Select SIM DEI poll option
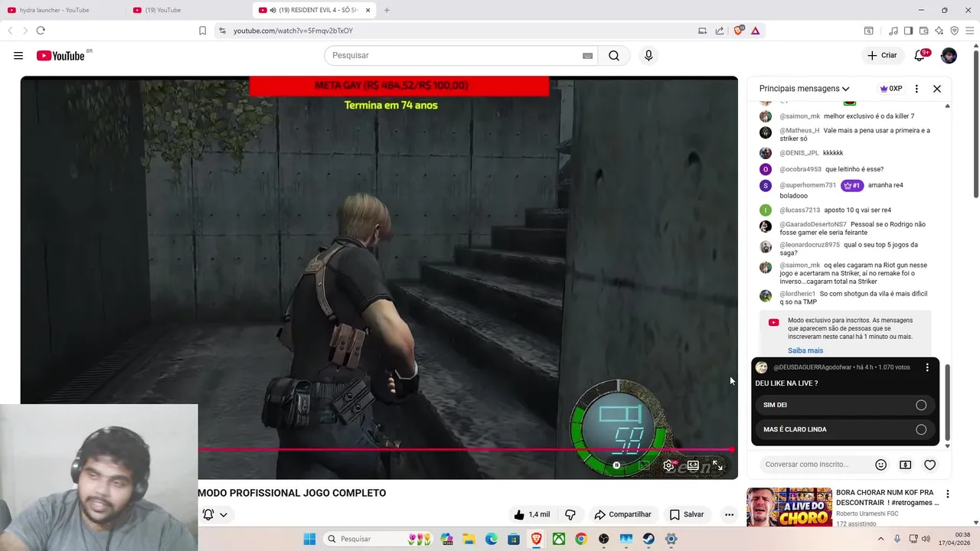 [845, 405]
